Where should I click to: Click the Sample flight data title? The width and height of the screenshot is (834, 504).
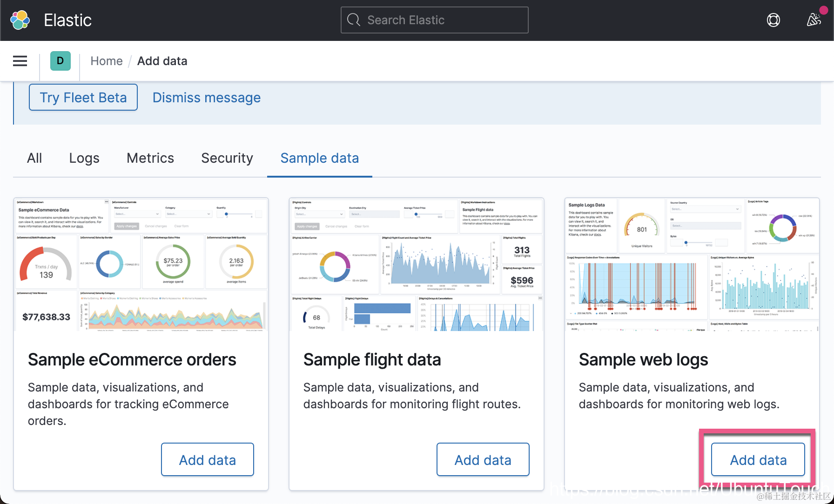[372, 360]
